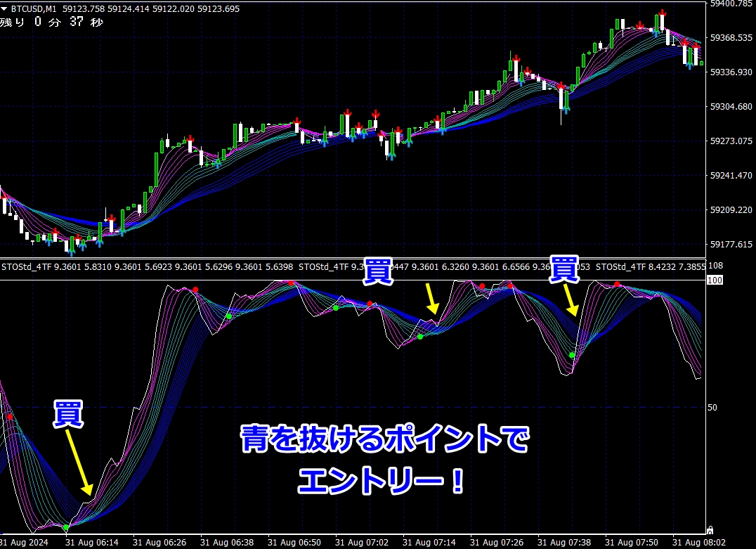
Task: Click the yellow arrow under the middle 買 label
Action: coord(431,300)
